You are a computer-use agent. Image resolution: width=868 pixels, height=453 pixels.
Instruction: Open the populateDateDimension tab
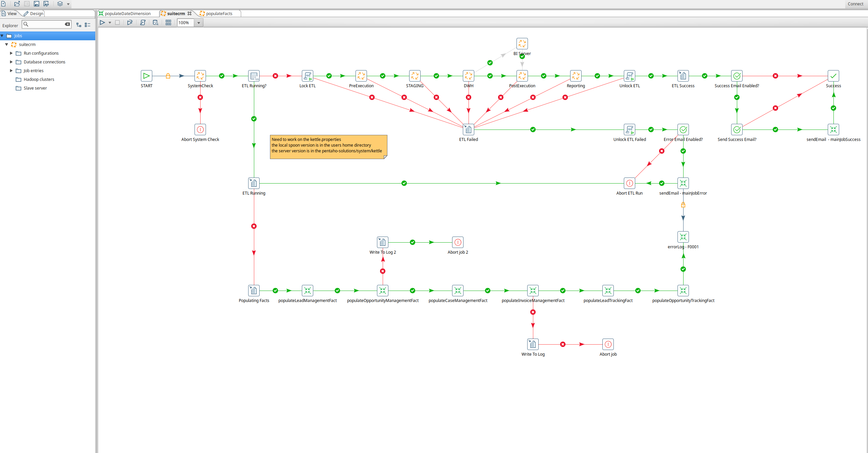click(125, 13)
